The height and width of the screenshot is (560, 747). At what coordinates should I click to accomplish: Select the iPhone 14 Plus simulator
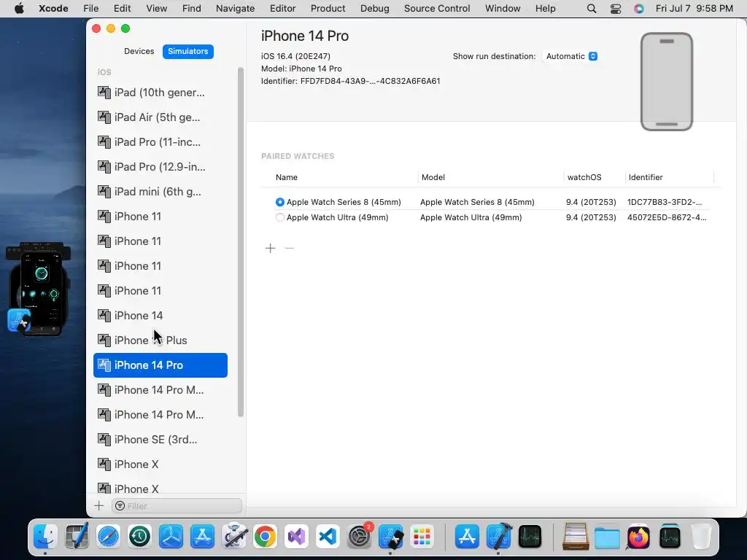[160, 340]
